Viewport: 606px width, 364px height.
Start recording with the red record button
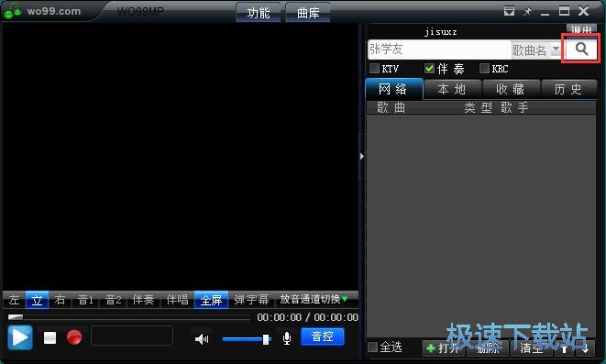coord(74,337)
